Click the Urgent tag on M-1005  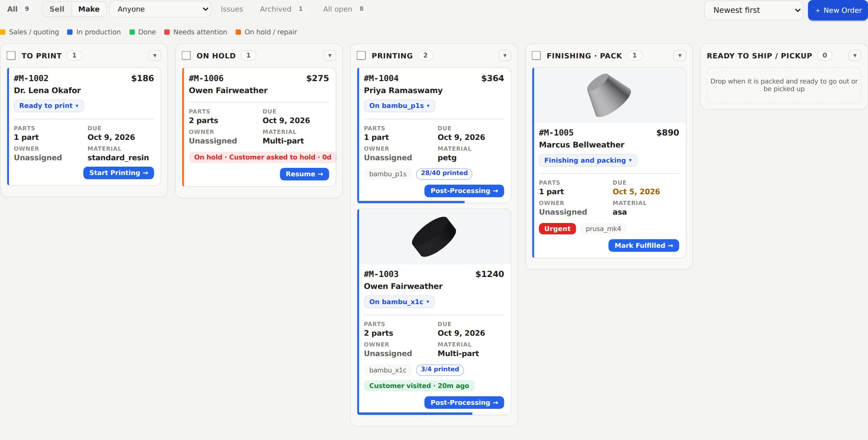tap(557, 229)
